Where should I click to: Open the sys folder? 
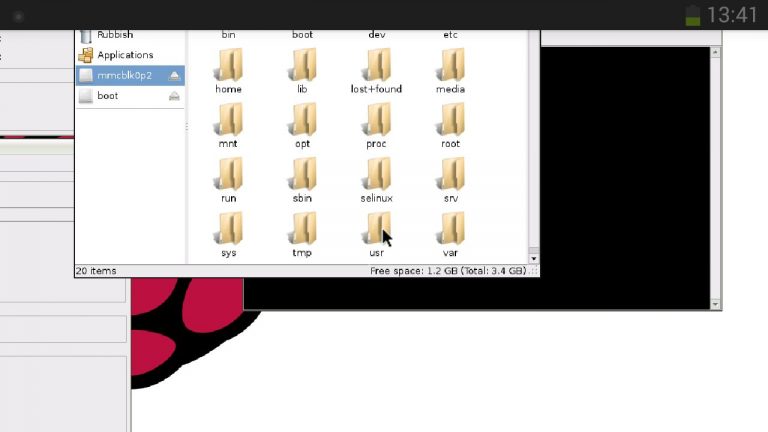(x=229, y=235)
